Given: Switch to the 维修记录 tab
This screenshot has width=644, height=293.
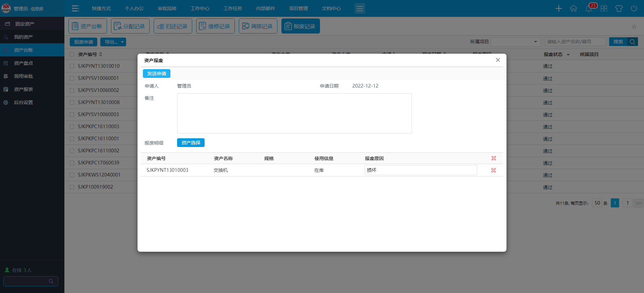Looking at the screenshot, I should (x=215, y=26).
